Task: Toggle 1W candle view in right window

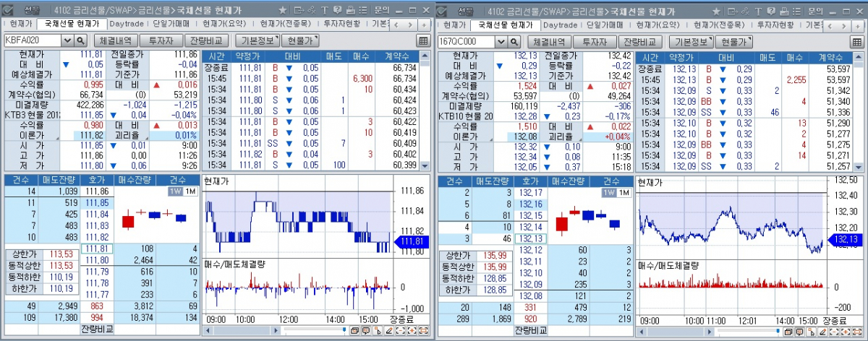Action: (x=610, y=192)
